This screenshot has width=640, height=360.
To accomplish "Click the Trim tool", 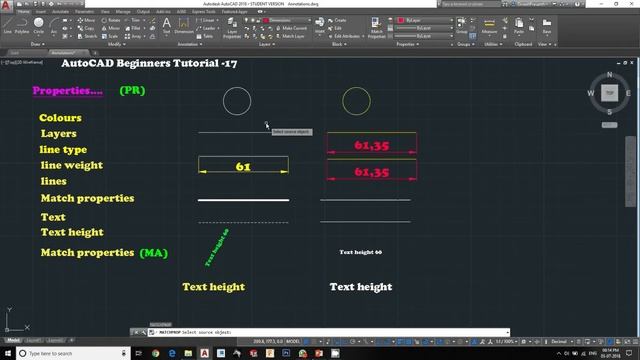I will click(x=133, y=20).
